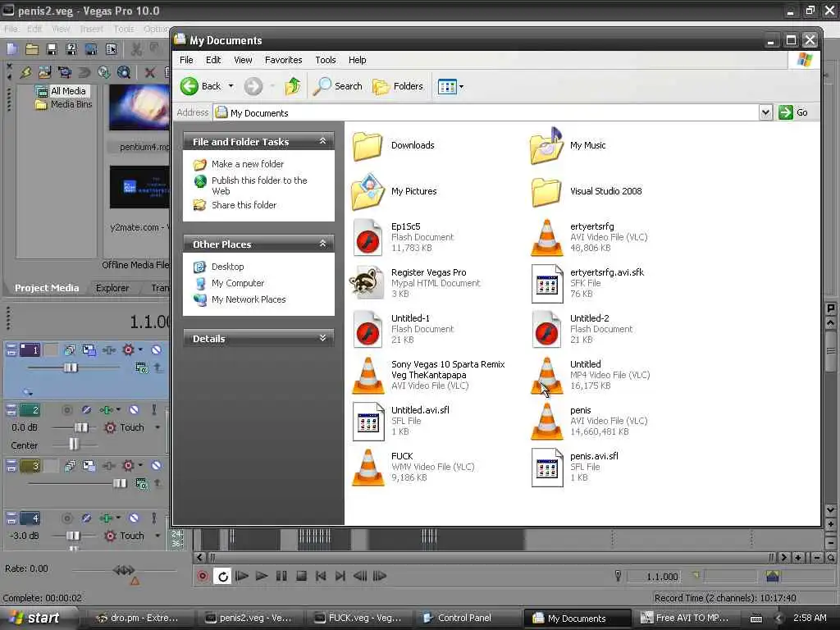This screenshot has height=630, width=840.
Task: Click Go to End in transport bar
Action: 340,576
